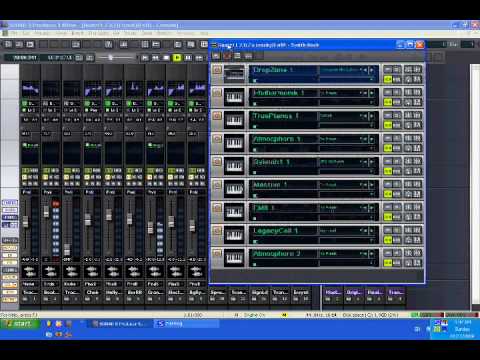Open the Massive 1 keyboard icon
This screenshot has width=480, height=360.
tap(234, 189)
